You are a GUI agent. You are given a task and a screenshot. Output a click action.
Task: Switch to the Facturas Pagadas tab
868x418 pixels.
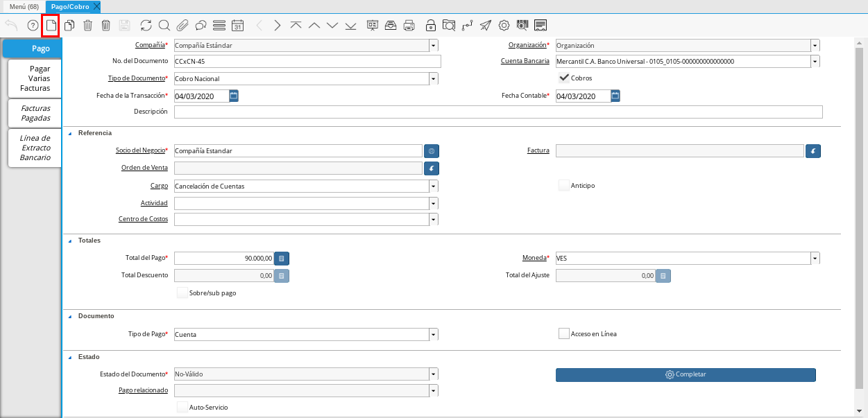click(35, 113)
